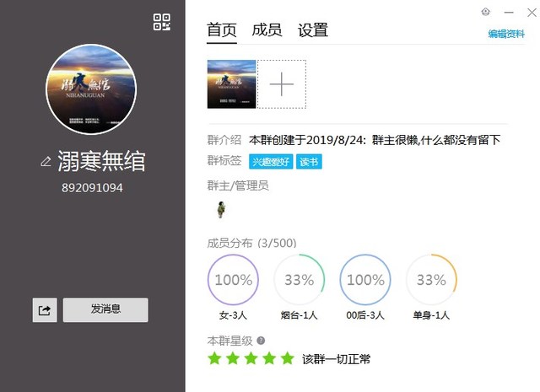Viewport: 540px width, 392px height.
Task: Click the police cap report icon
Action: [x=485, y=12]
